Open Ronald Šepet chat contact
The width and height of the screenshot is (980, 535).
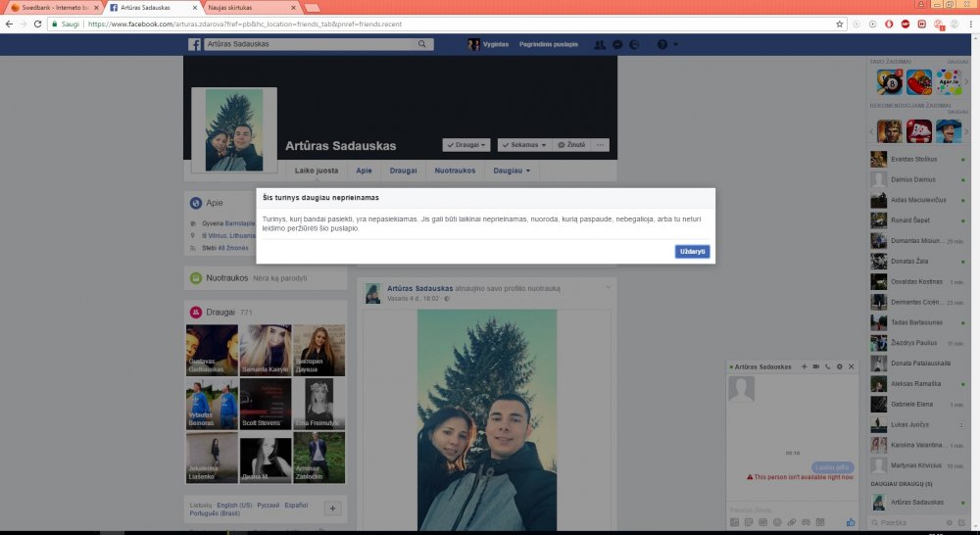pos(919,220)
